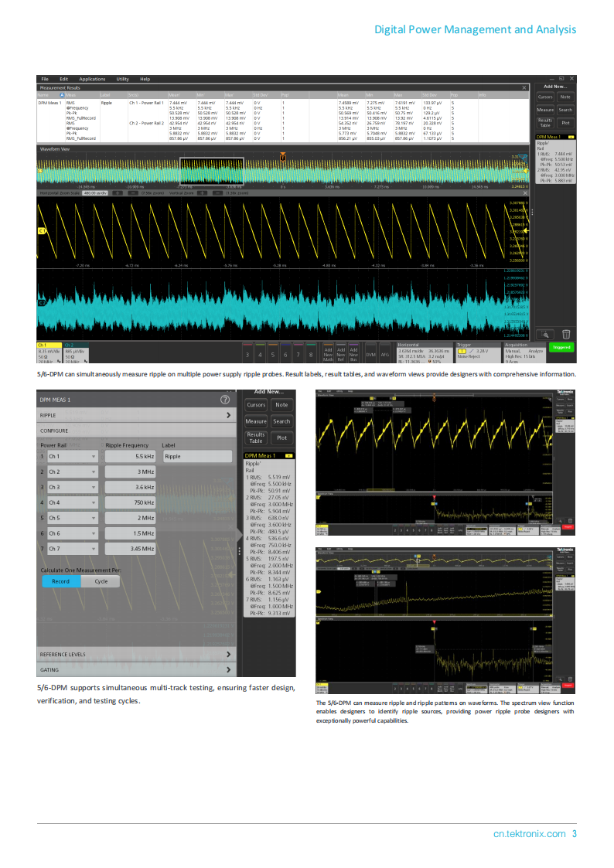Click the Horizontal Zoom Scale value field
This screenshot has height=868, width=614.
click(94, 193)
